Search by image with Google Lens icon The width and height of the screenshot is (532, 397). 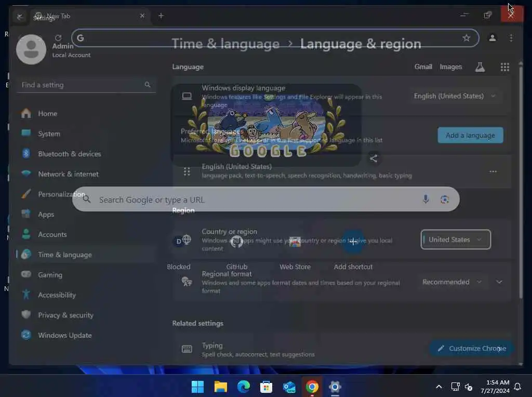[x=445, y=200]
